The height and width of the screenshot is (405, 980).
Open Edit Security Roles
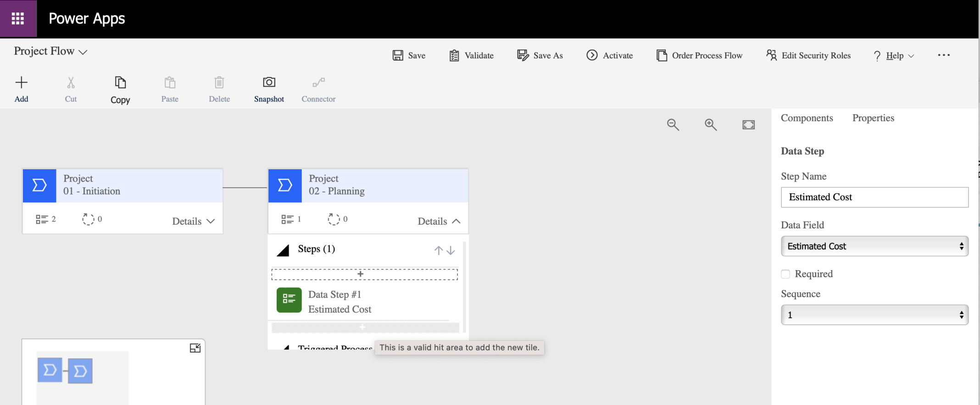tap(808, 55)
